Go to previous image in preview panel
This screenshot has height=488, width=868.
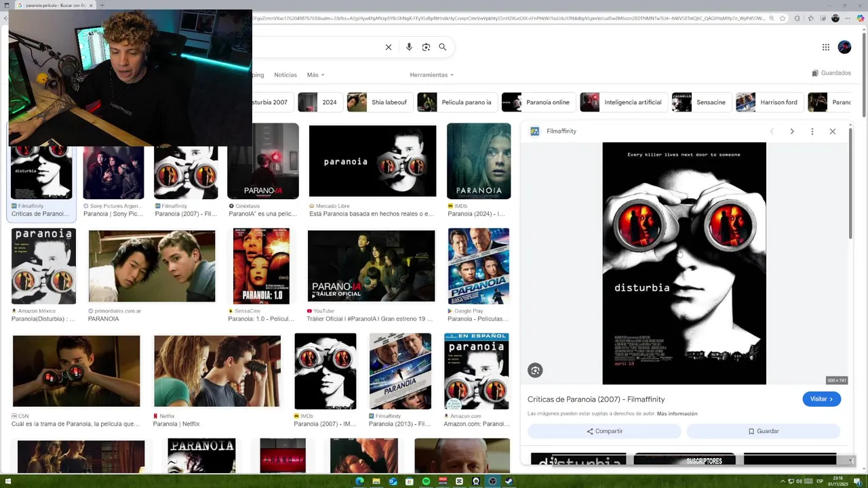pos(772,131)
